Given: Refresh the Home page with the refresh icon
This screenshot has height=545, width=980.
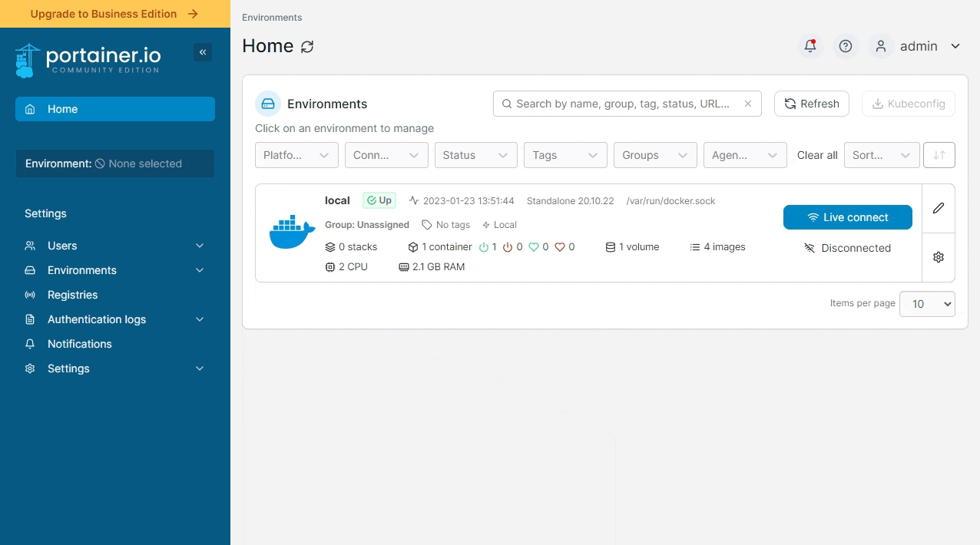Looking at the screenshot, I should click(x=307, y=47).
